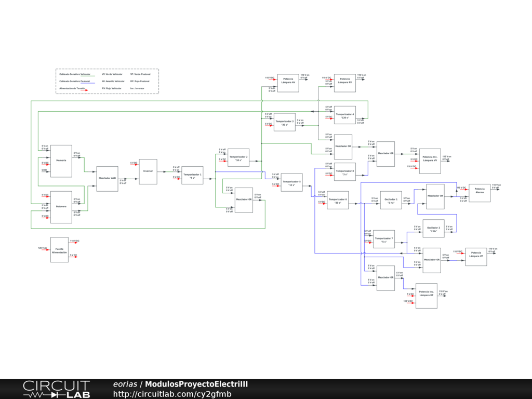The height and width of the screenshot is (399, 532).
Task: Open the circuitlab.com/cy2gfmb URL
Action: (172, 394)
